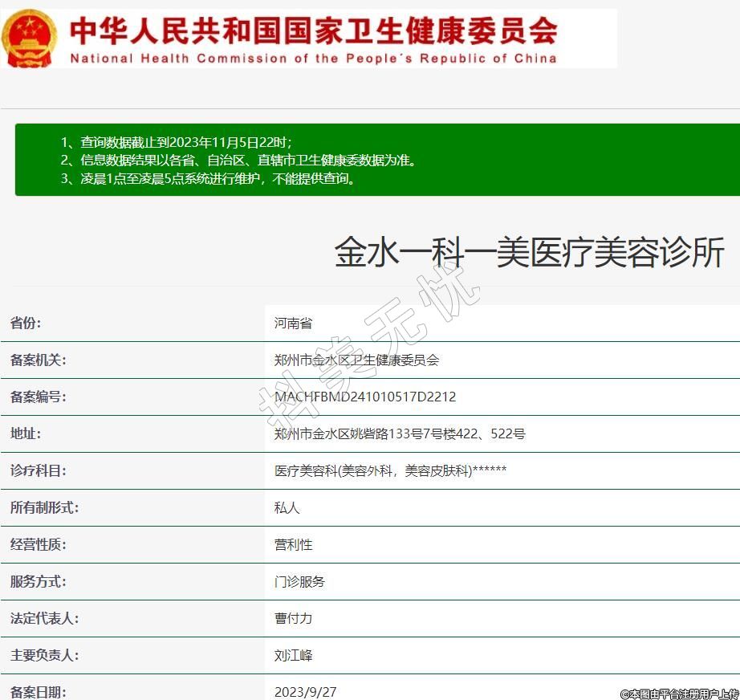Click the third notice about system maintenance
This screenshot has height=700, width=740.
click(208, 179)
